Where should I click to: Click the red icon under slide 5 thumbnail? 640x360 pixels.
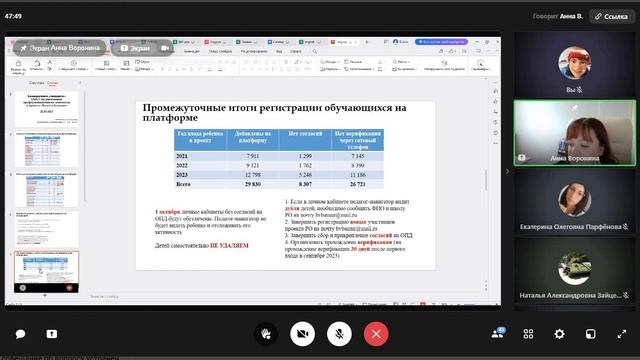(69, 288)
